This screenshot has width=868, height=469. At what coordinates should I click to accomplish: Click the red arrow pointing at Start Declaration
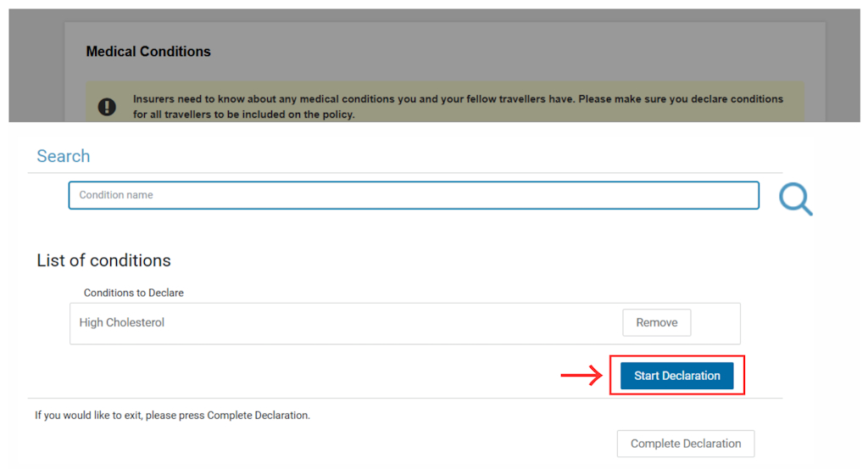581,376
